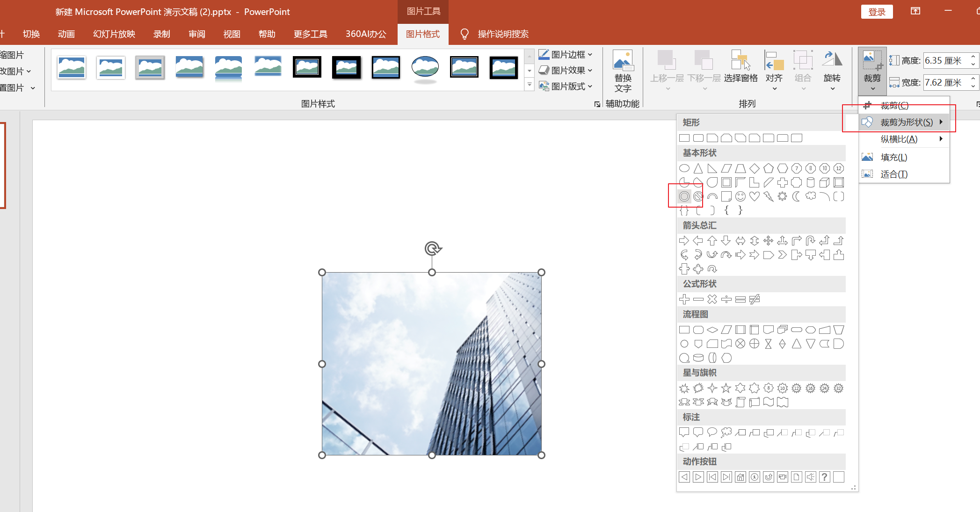Pick the donut ring shape
The width and height of the screenshot is (980, 512).
pos(684,196)
